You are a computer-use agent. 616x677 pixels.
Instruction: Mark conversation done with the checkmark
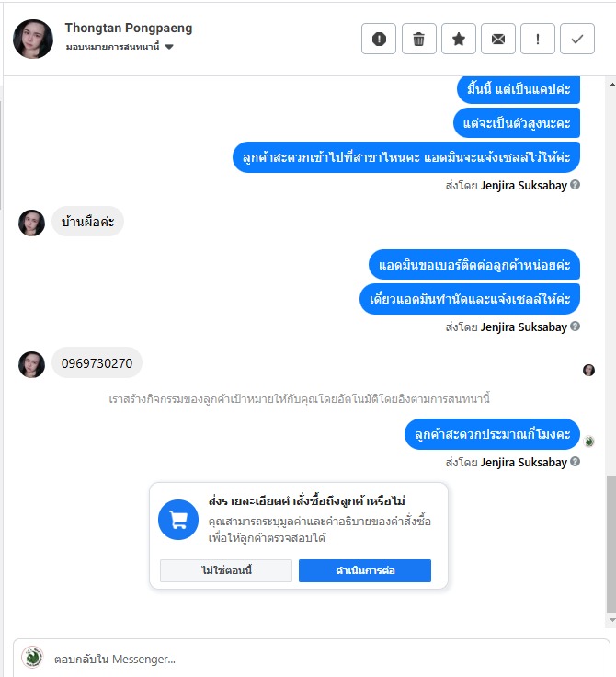577,39
